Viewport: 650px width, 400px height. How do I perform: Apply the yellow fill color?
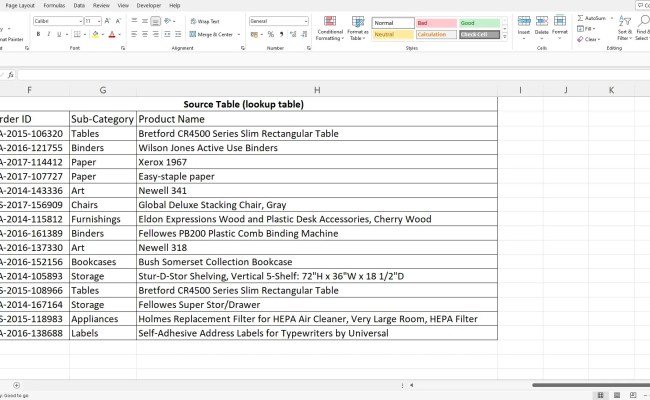click(95, 34)
